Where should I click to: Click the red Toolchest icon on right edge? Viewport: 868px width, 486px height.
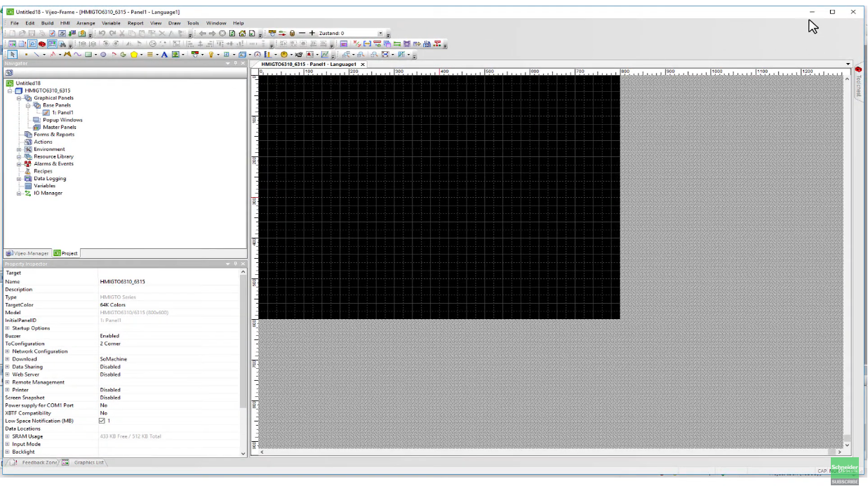click(x=858, y=69)
